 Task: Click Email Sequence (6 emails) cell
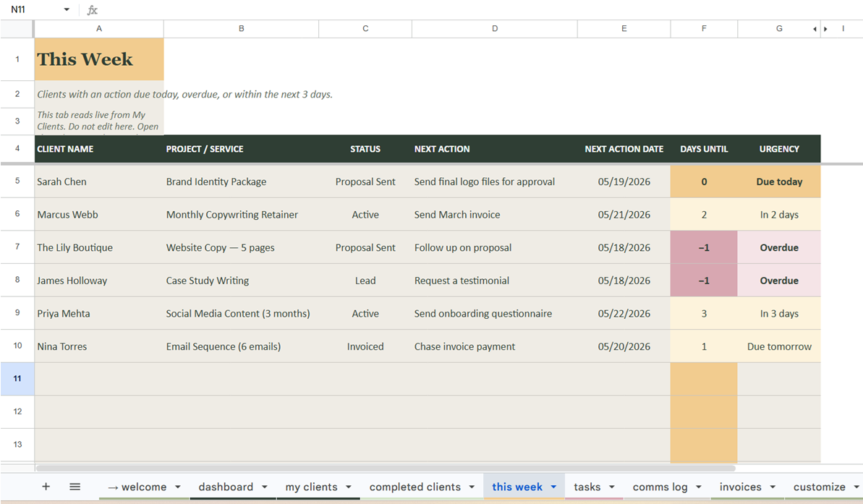coord(241,346)
